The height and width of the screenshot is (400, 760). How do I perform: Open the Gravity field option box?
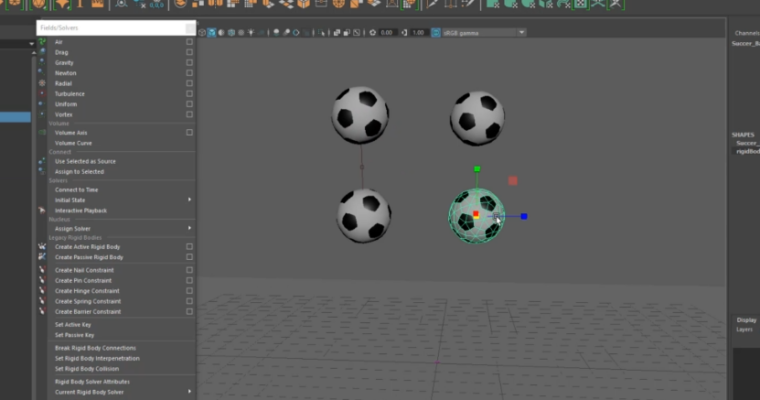click(x=190, y=63)
